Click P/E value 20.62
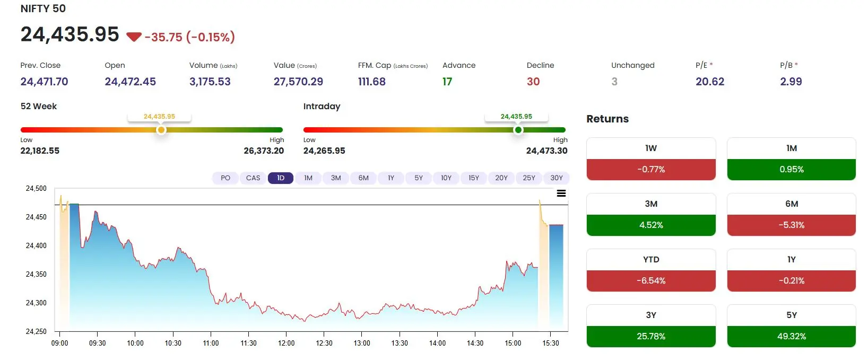868x361 pixels. tap(710, 82)
